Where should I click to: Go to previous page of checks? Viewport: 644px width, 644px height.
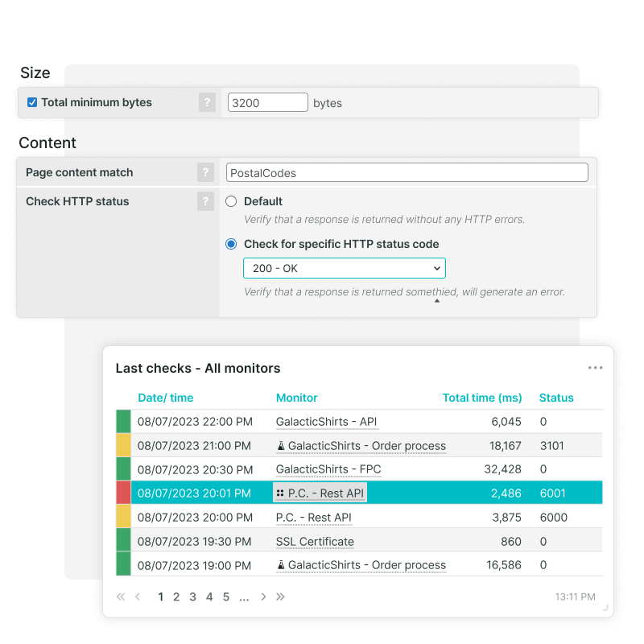pos(138,597)
